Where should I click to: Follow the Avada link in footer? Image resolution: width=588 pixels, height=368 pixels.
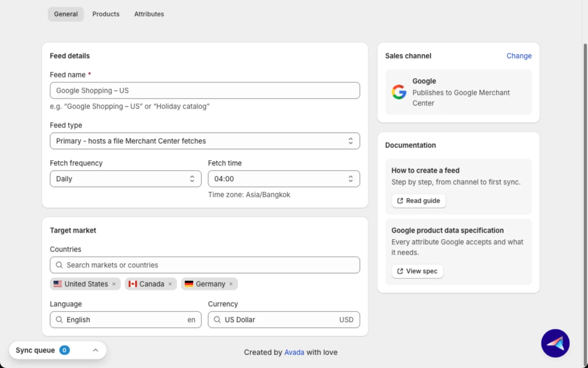point(294,352)
